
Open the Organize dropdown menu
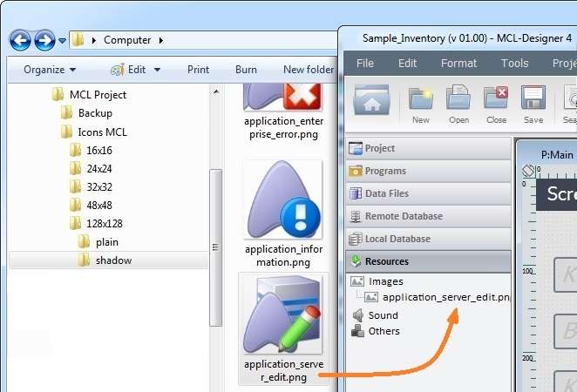[x=50, y=70]
